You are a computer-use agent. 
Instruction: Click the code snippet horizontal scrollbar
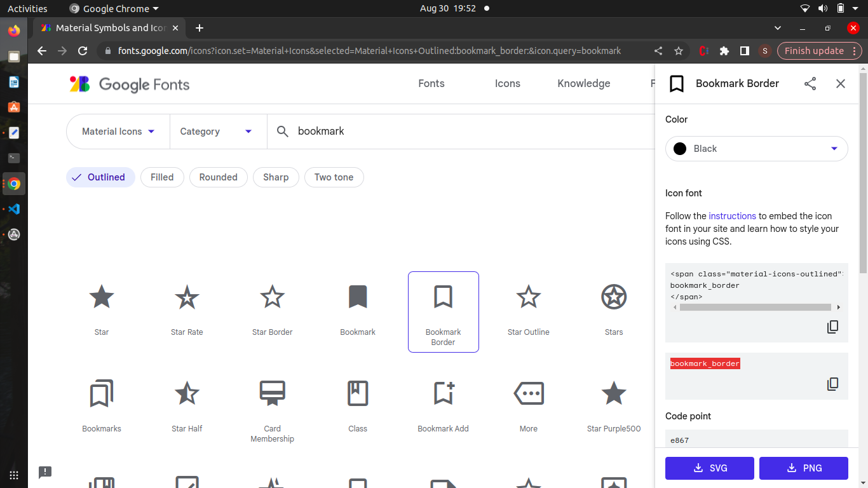coord(755,308)
